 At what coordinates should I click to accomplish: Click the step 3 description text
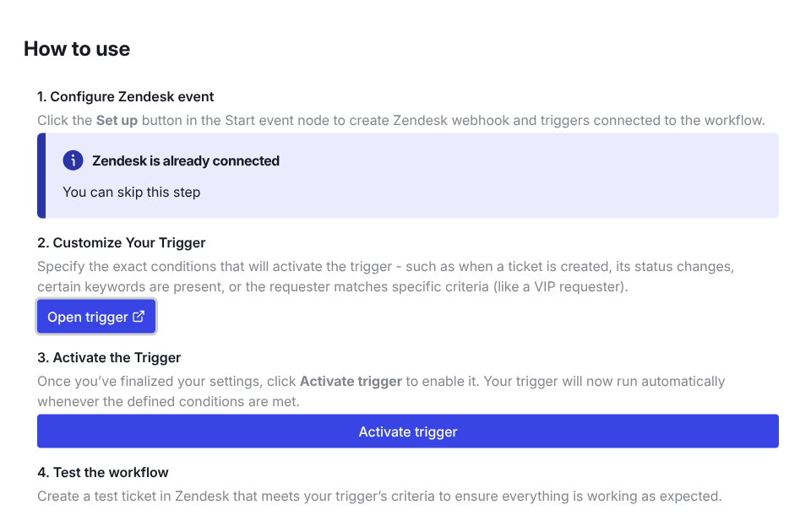(x=380, y=381)
